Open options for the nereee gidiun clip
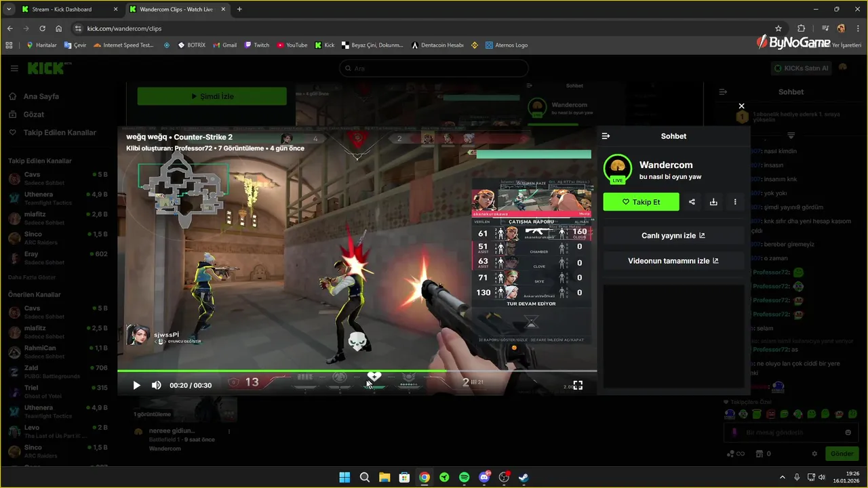This screenshot has width=868, height=488. tap(229, 431)
